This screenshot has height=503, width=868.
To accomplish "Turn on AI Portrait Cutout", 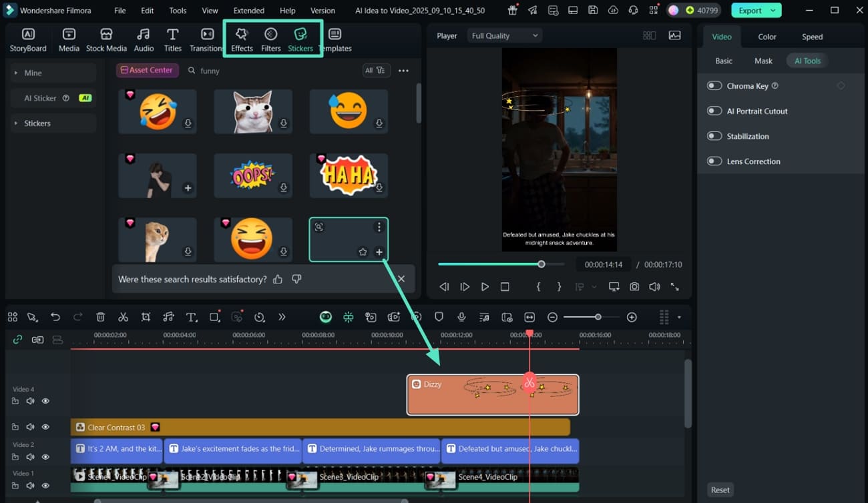I will point(714,111).
